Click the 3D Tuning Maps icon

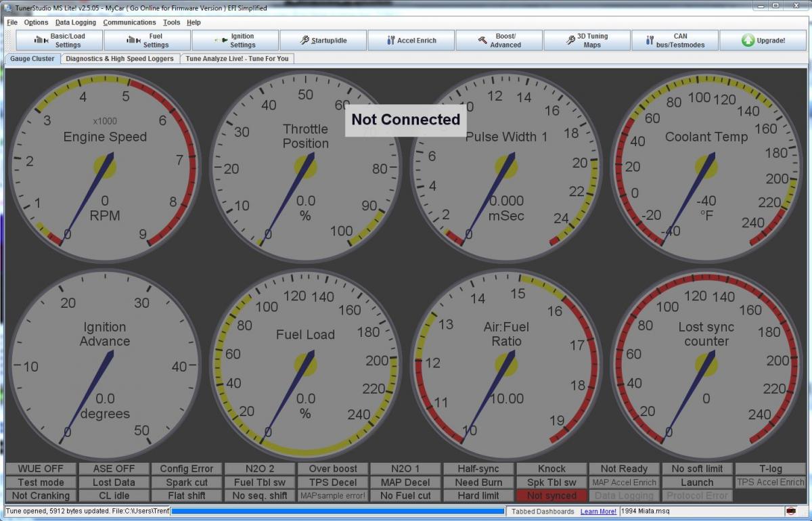click(x=571, y=41)
